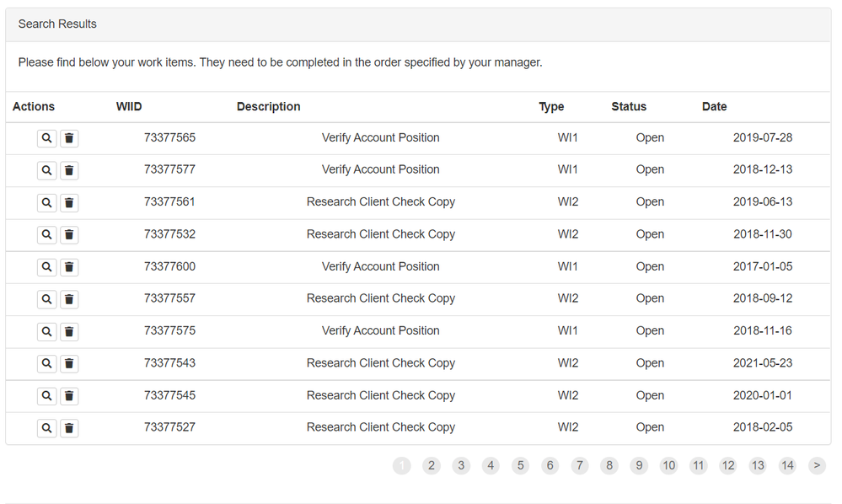Click the Date column header
The image size is (842, 504).
[714, 107]
